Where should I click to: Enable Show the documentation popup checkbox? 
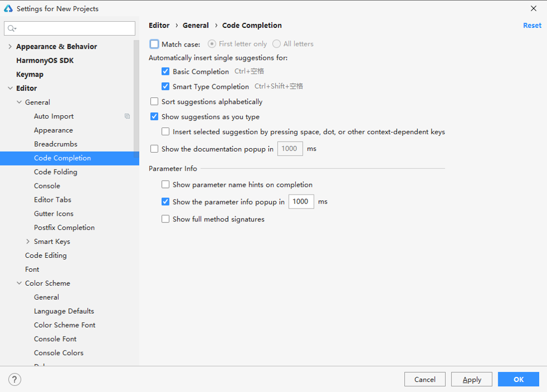(154, 149)
